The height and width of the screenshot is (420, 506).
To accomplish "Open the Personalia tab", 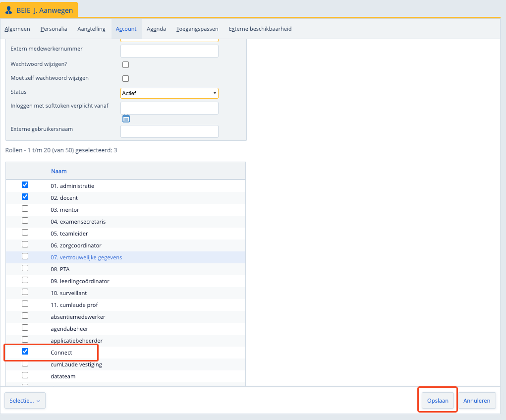I will point(54,29).
